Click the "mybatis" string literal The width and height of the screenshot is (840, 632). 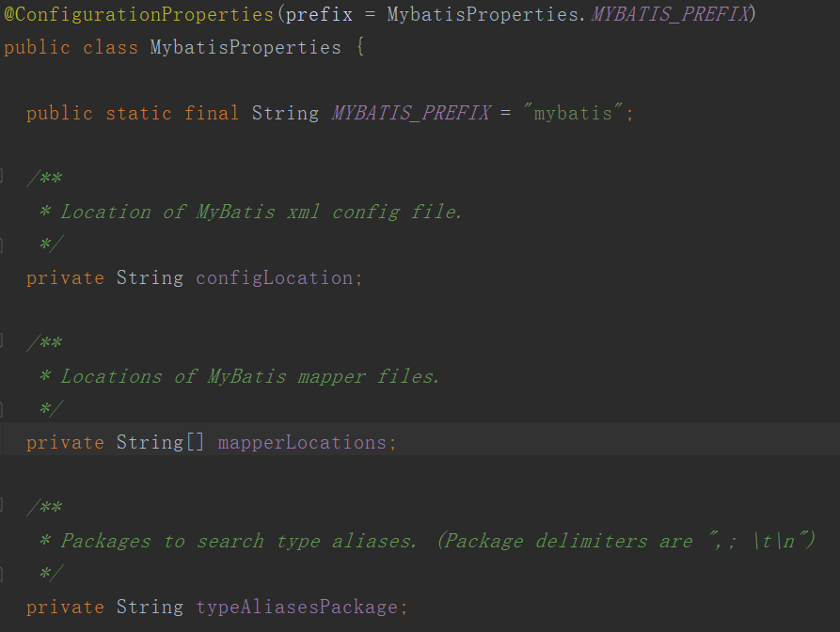(x=572, y=113)
